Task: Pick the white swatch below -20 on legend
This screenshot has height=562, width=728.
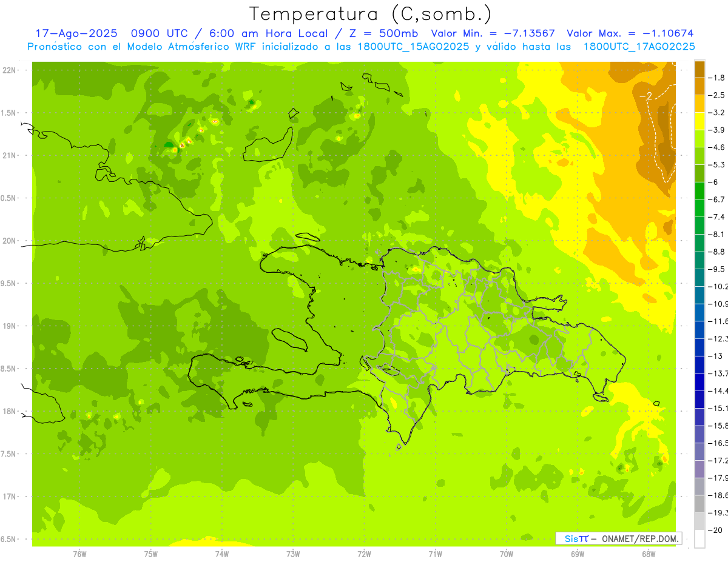Action: click(700, 538)
